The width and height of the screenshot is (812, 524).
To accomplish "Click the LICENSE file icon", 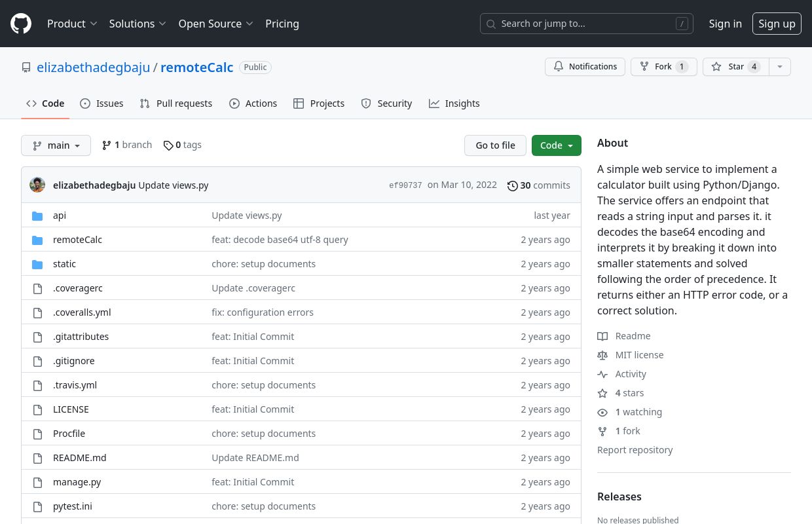I will click(x=37, y=409).
